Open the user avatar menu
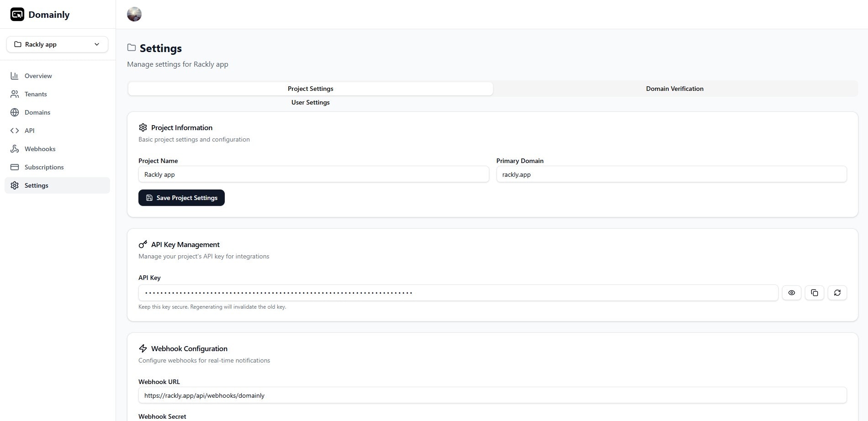This screenshot has width=868, height=421. pos(134,14)
